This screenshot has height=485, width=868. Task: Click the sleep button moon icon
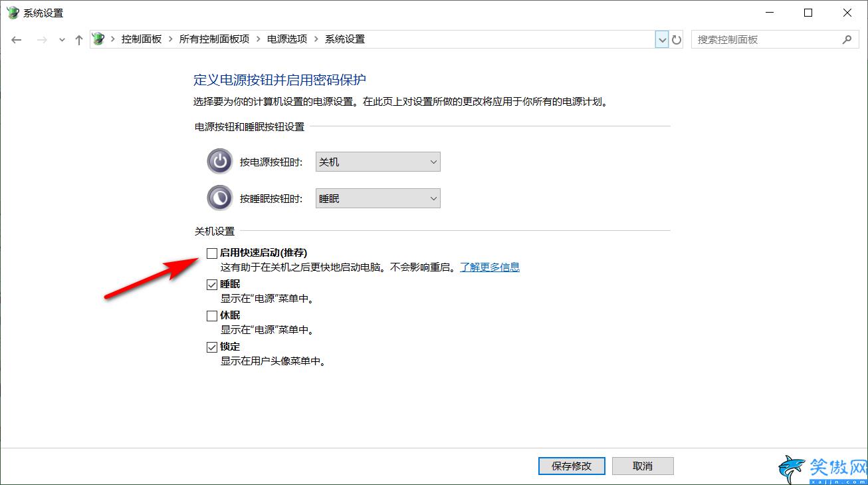click(x=220, y=198)
